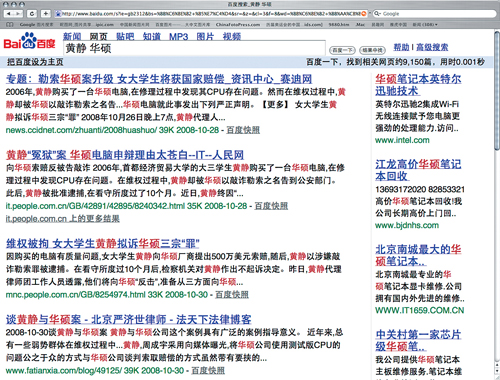This screenshot has width=500, height=380.
Task: Open ad 江龙高价华硕笔记本回收
Action: click(x=418, y=170)
